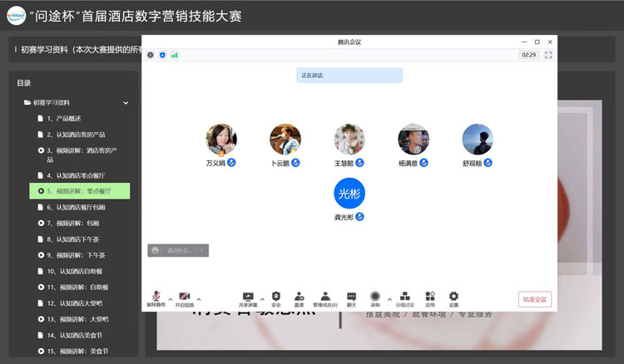Turn on video camera (开启视频)
Image resolution: width=624 pixels, height=364 pixels.
[184, 299]
